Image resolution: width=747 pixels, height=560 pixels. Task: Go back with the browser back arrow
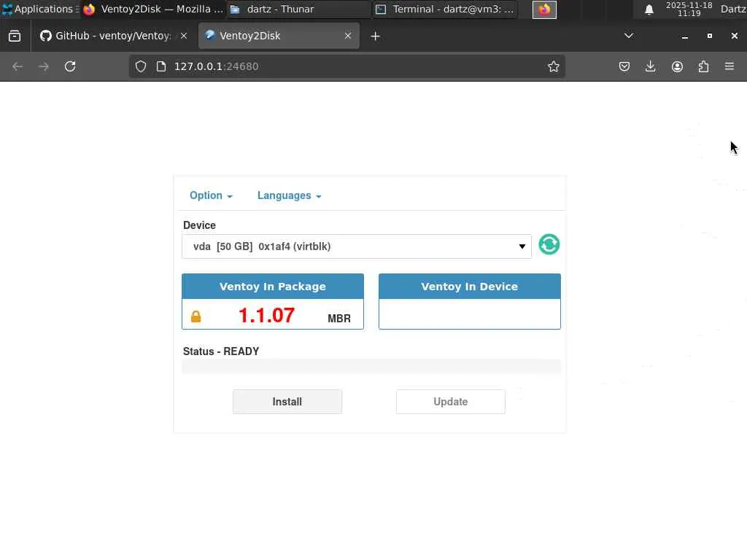18,66
